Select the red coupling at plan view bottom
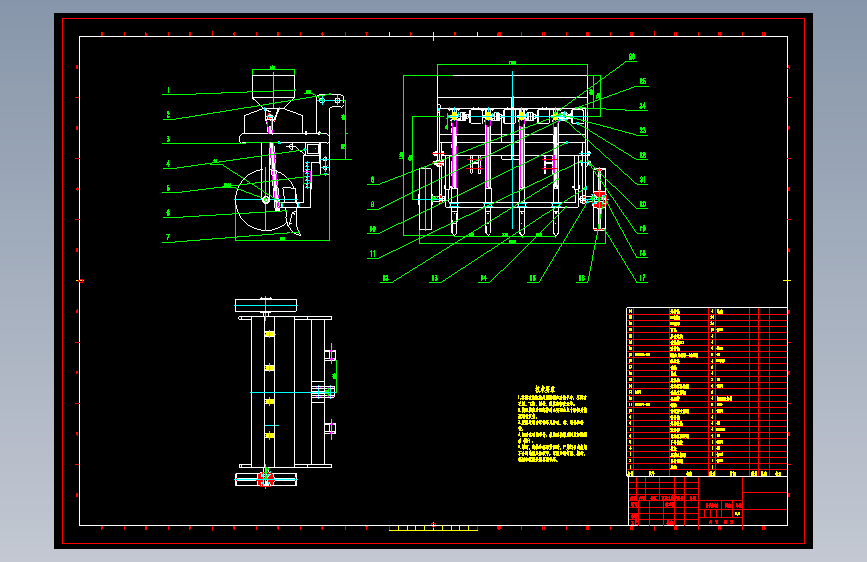Image resolution: width=867 pixels, height=562 pixels. click(x=265, y=478)
